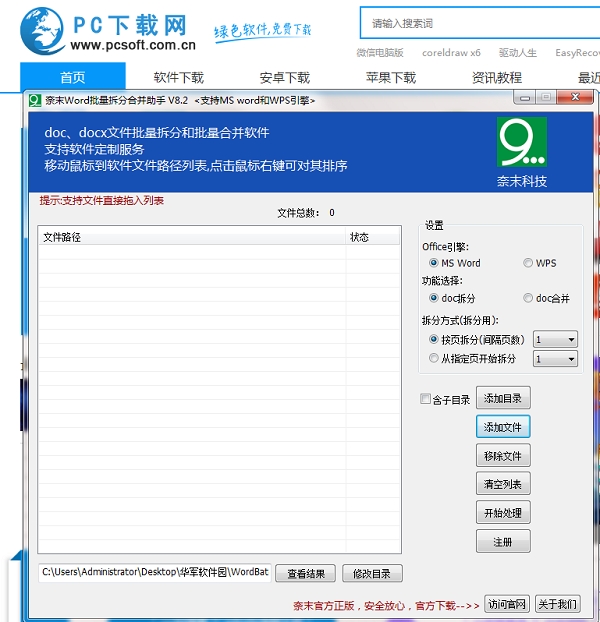Click the 开始处理 button

point(503,513)
